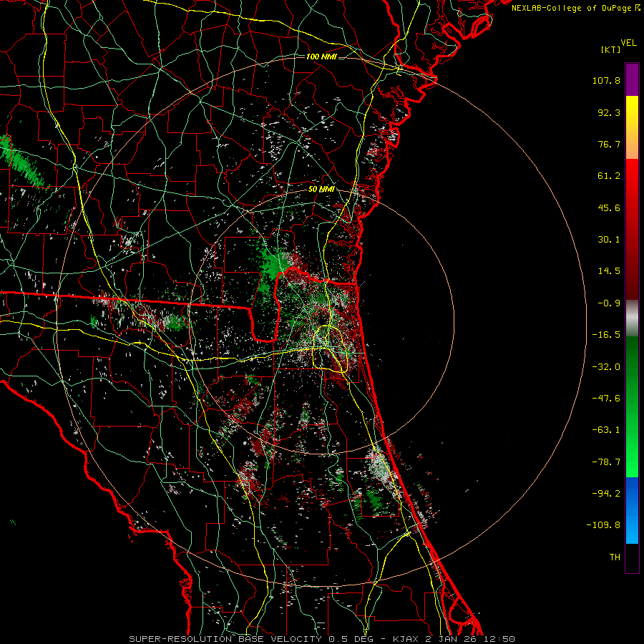Select the 14.5 velocity scale label
644x644 pixels.
coord(609,271)
